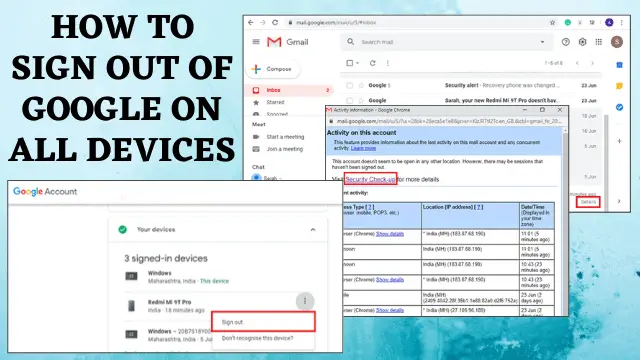Screen dimensions: 640x360
Task: Collapse the Your devices section chevron
Action: tap(313, 230)
